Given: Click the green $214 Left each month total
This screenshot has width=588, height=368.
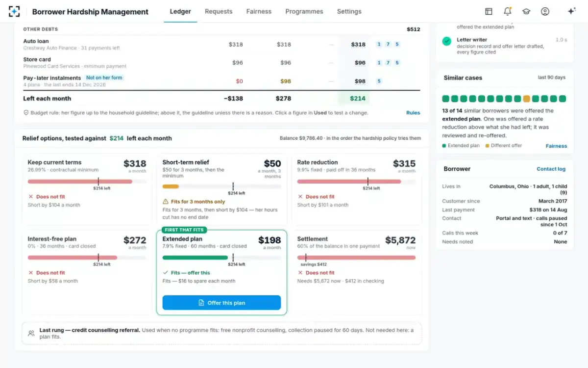Looking at the screenshot, I should [358, 99].
